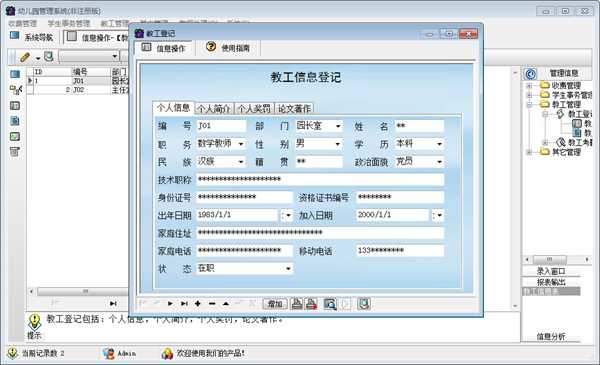The width and height of the screenshot is (600, 365).
Task: Click the 家庭住址 input field
Action: [x=320, y=233]
